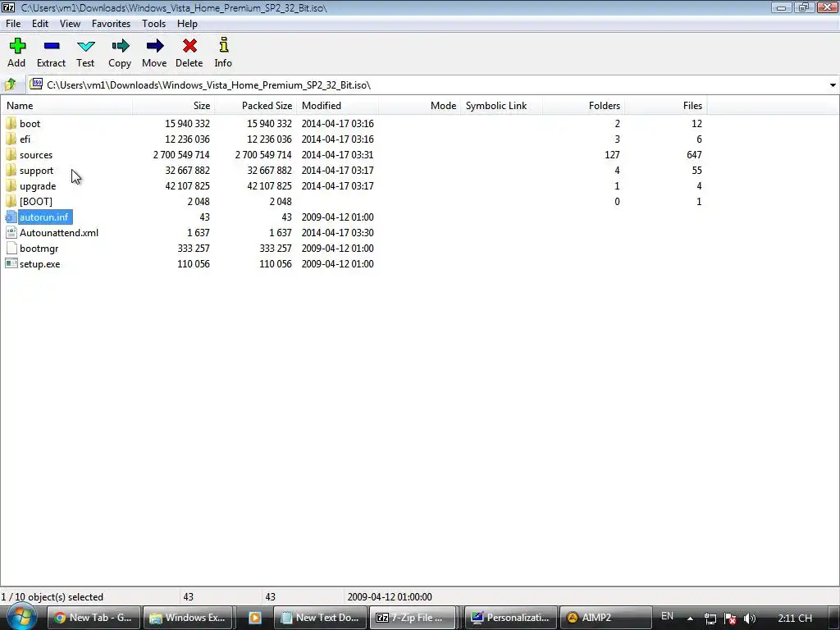Click the bootmgr size 333 257
The image size is (840, 630).
(x=194, y=249)
